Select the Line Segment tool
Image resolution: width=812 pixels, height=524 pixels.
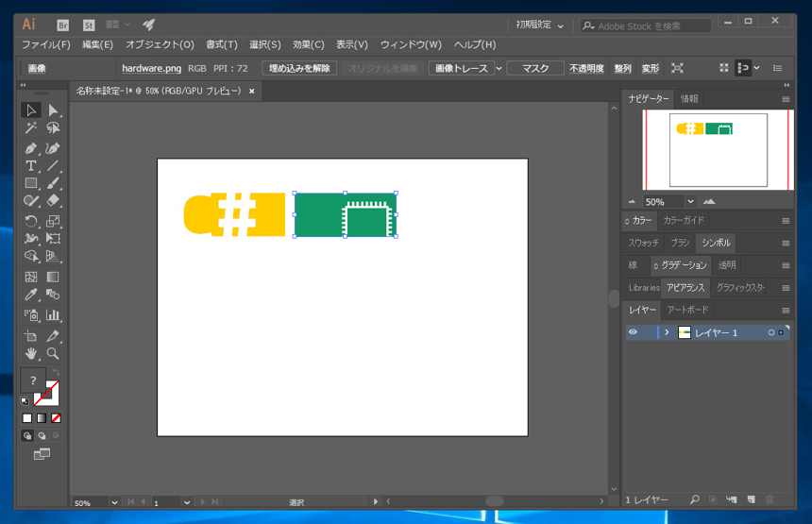pos(53,165)
